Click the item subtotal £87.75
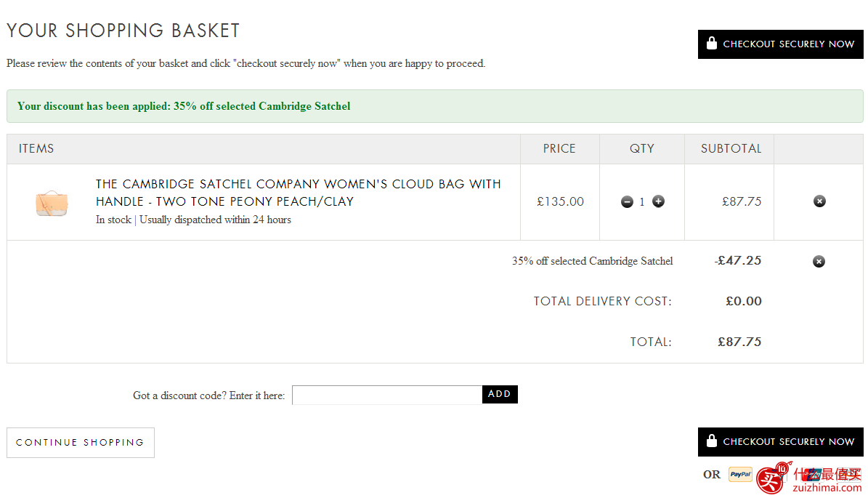 tap(742, 201)
